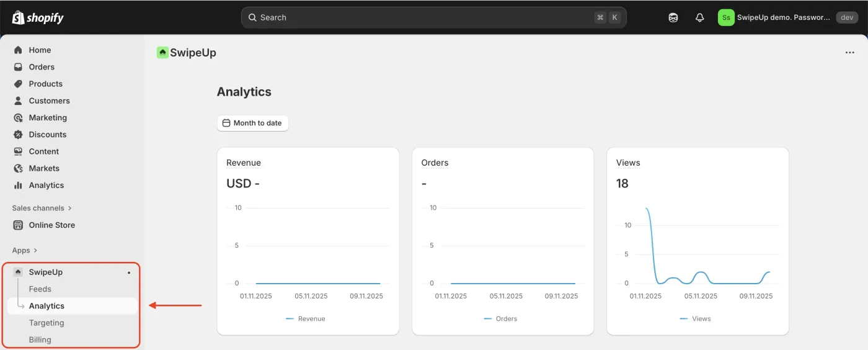The image size is (868, 350).
Task: Open the three-dot app menu
Action: [850, 53]
